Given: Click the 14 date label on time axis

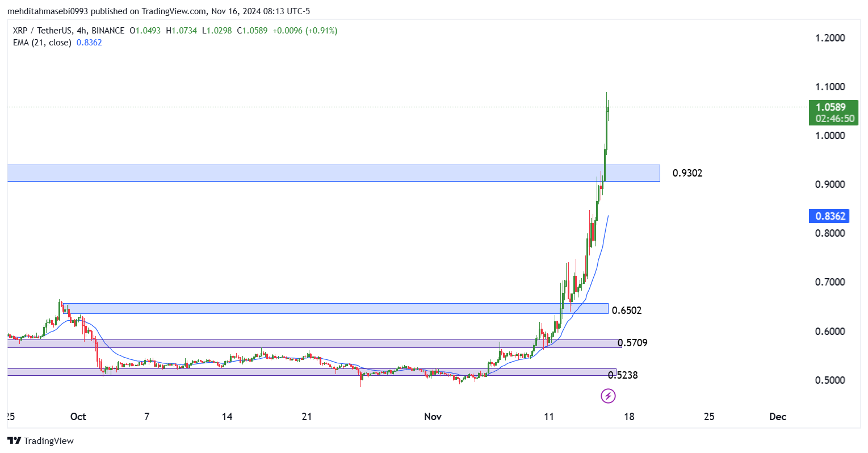Looking at the screenshot, I should pos(227,417).
